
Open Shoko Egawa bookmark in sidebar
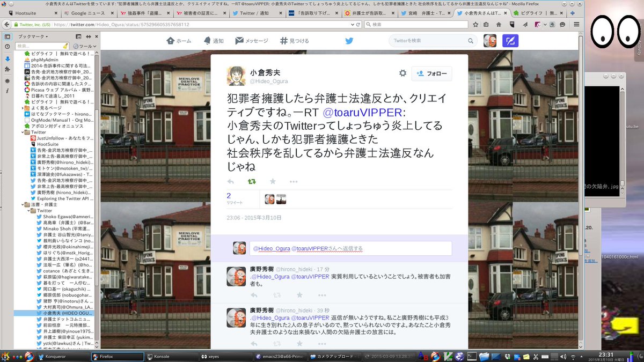point(65,216)
